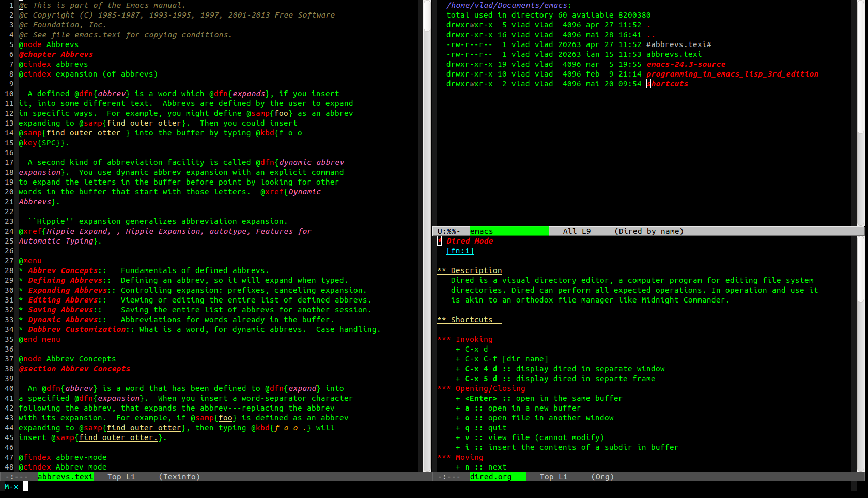The height and width of the screenshot is (498, 868).
Task: Click the Dired window's vertical scrollbar
Action: point(861,113)
